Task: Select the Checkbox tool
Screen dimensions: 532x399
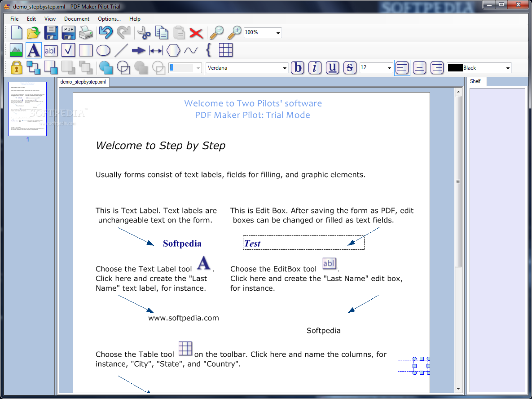Action: [x=68, y=50]
